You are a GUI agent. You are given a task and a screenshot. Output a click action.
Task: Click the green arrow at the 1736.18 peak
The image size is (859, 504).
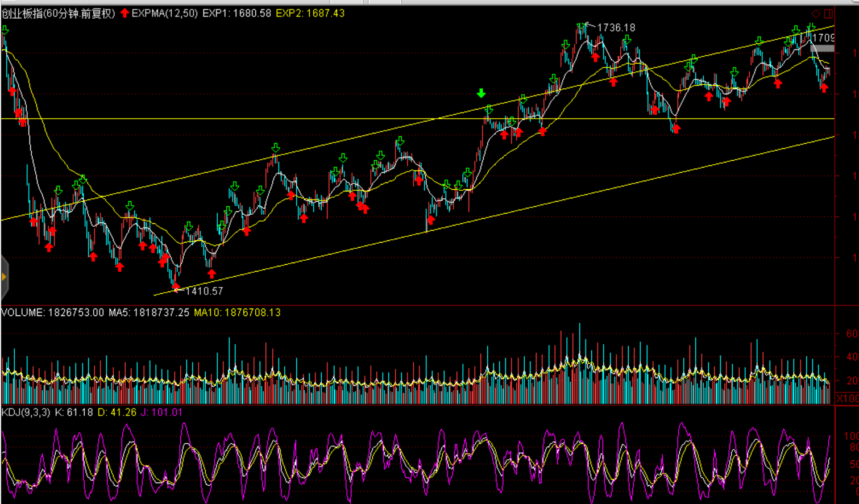[x=582, y=26]
